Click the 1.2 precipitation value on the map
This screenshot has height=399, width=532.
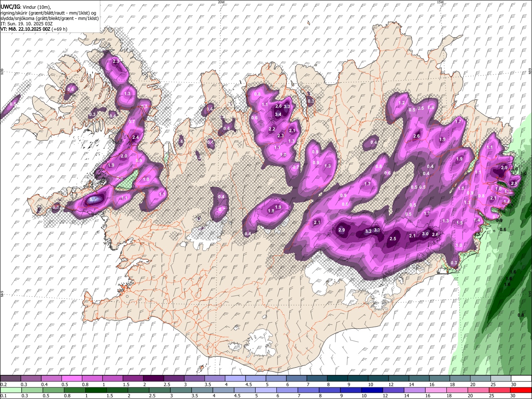click(401, 103)
